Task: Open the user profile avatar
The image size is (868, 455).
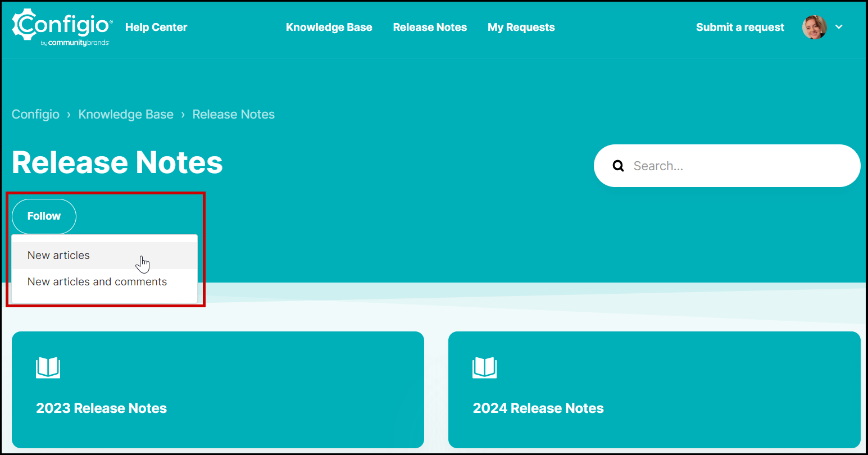Action: tap(814, 27)
